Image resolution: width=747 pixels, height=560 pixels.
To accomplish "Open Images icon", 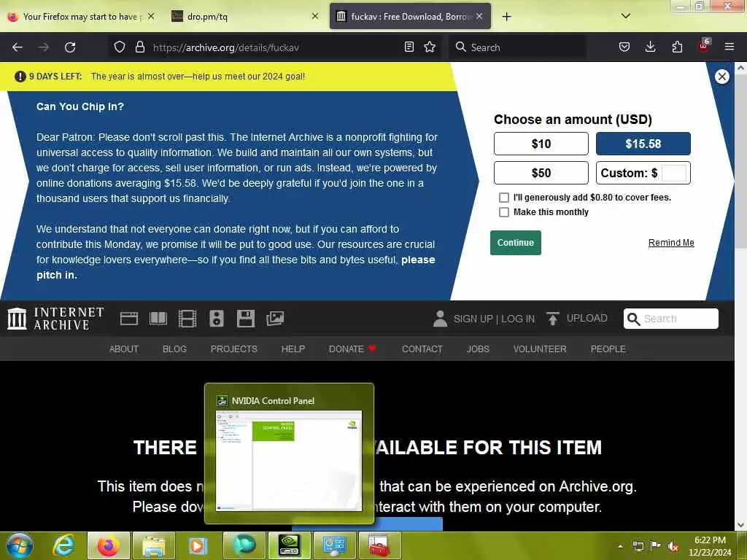I will pyautogui.click(x=275, y=319).
